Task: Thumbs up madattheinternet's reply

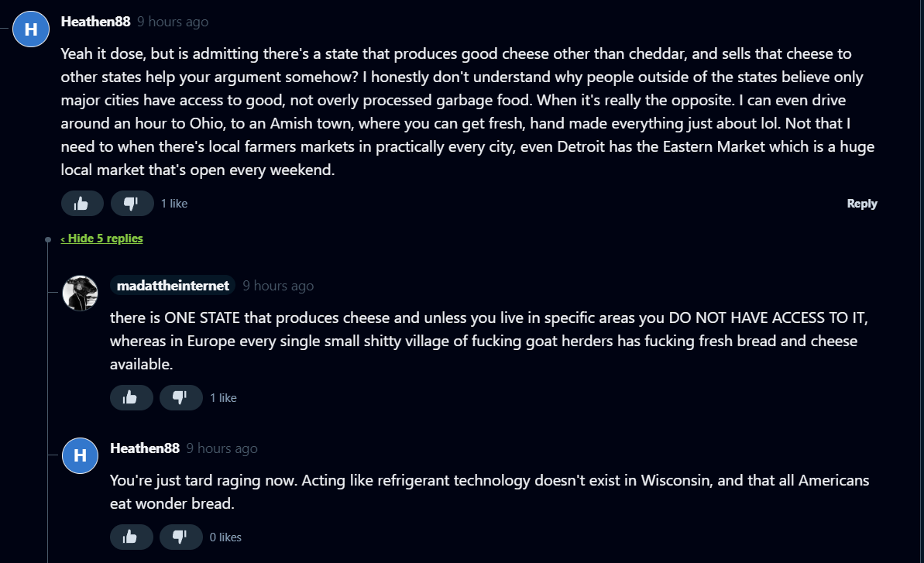Action: pyautogui.click(x=131, y=398)
